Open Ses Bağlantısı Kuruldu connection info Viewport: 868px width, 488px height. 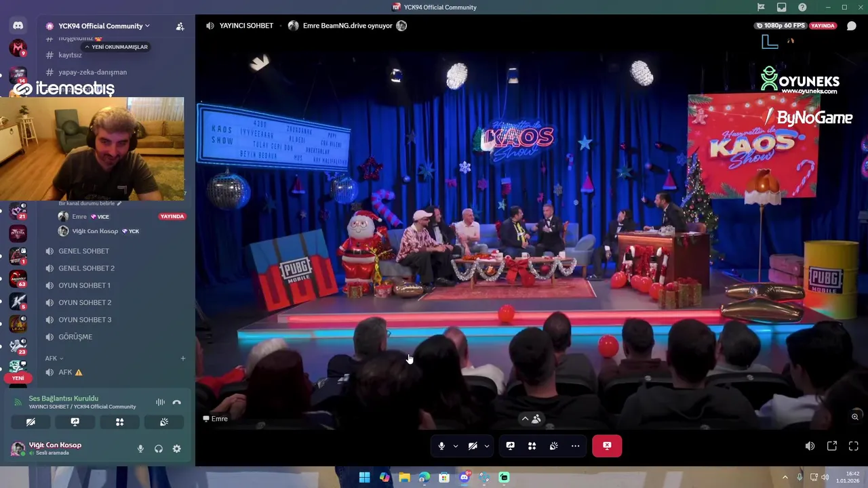click(63, 399)
